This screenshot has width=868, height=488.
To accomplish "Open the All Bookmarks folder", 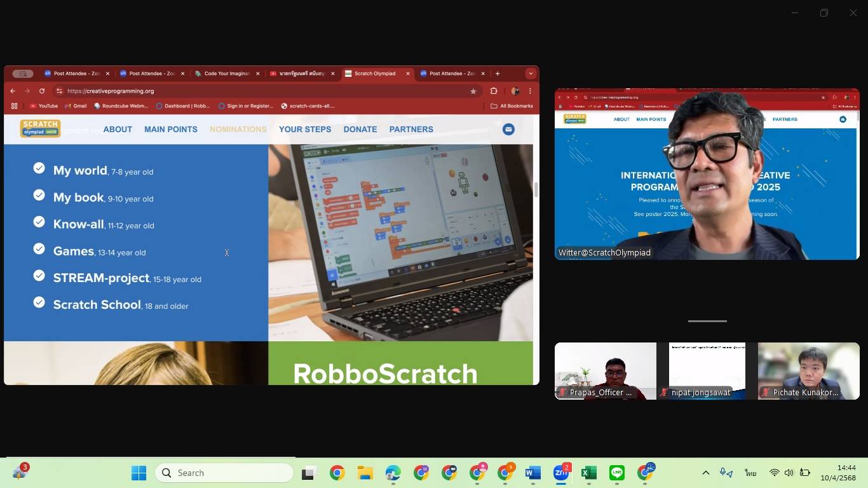I will click(512, 106).
